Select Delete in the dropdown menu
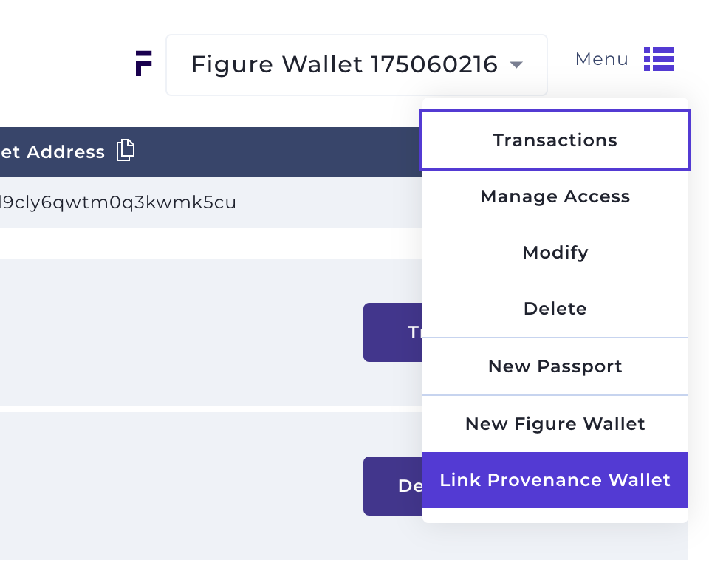Image resolution: width=709 pixels, height=588 pixels. coord(555,309)
